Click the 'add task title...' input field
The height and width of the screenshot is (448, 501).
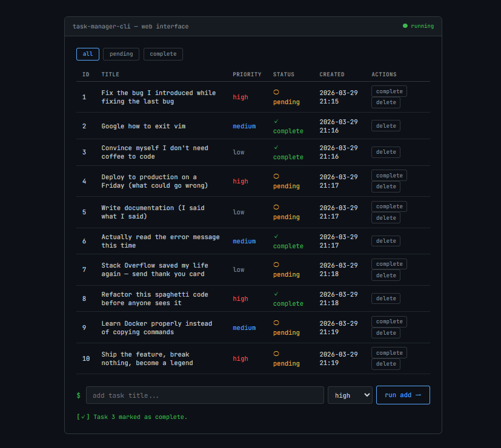pyautogui.click(x=206, y=395)
